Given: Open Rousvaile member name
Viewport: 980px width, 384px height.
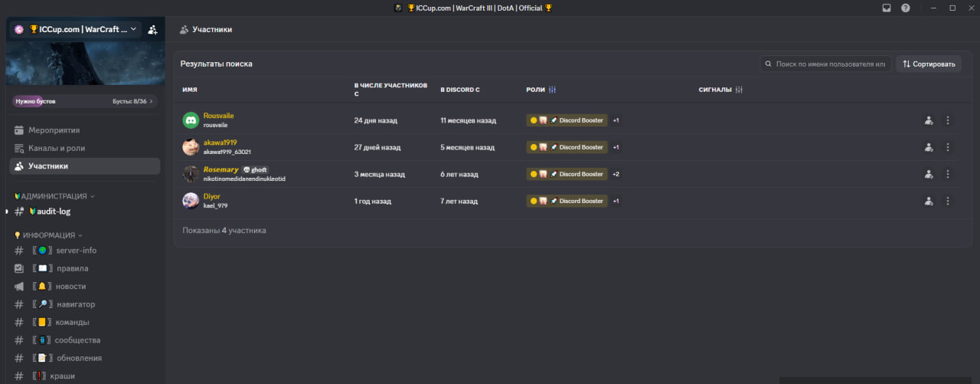Looking at the screenshot, I should [218, 116].
